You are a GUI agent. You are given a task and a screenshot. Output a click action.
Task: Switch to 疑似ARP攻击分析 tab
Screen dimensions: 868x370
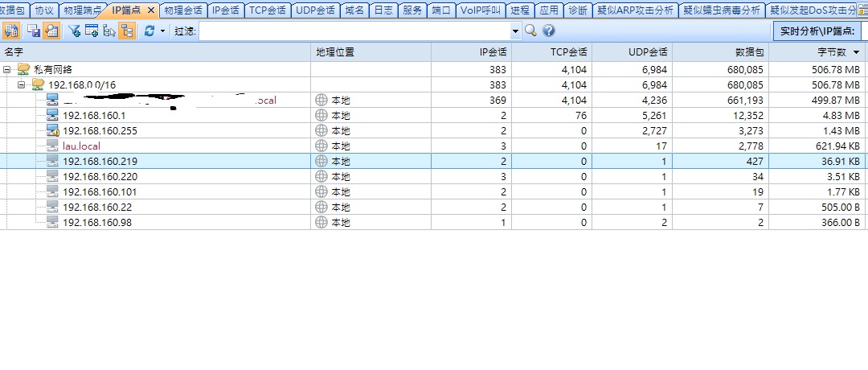point(635,10)
